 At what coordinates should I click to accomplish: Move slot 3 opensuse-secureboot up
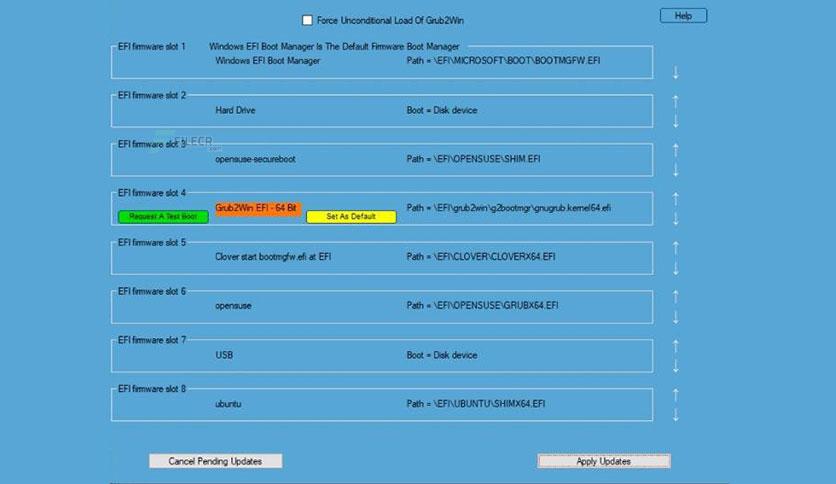[676, 150]
